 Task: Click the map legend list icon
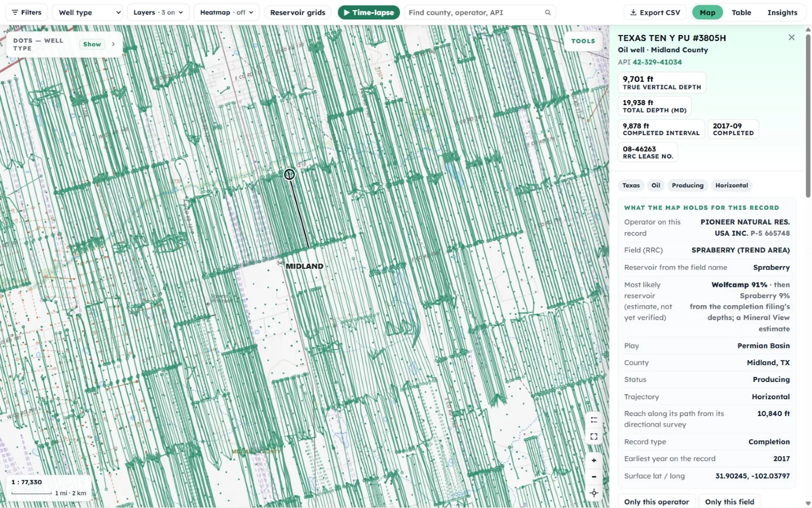point(594,420)
